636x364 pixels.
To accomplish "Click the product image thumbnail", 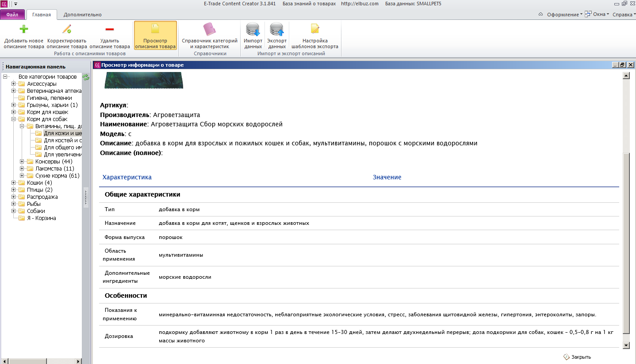I will (144, 81).
